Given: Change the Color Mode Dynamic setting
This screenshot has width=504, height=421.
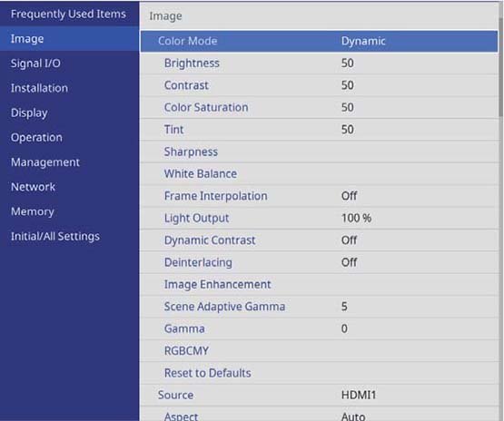Looking at the screenshot, I should click(x=319, y=41).
